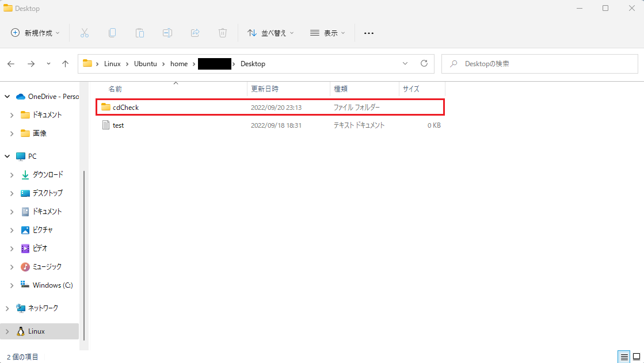644x363 pixels.
Task: Select ドキュメント under PC
Action: [41, 212]
